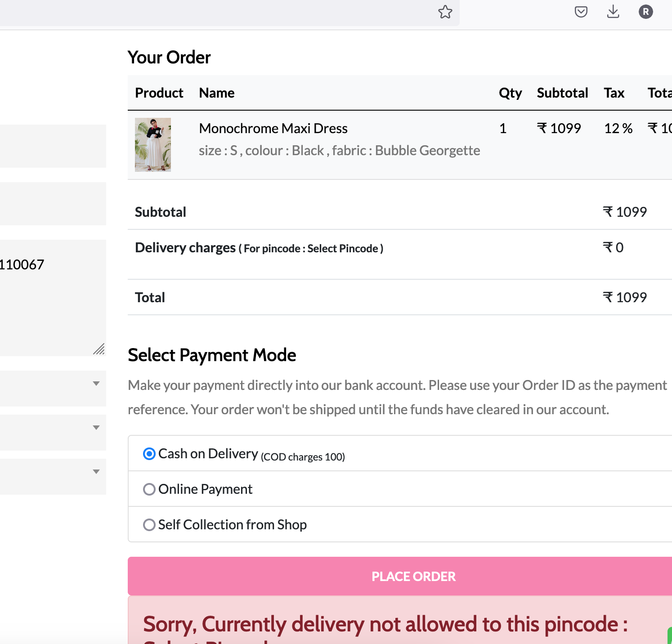Open the browser downloads panel
The height and width of the screenshot is (644, 672).
(613, 12)
